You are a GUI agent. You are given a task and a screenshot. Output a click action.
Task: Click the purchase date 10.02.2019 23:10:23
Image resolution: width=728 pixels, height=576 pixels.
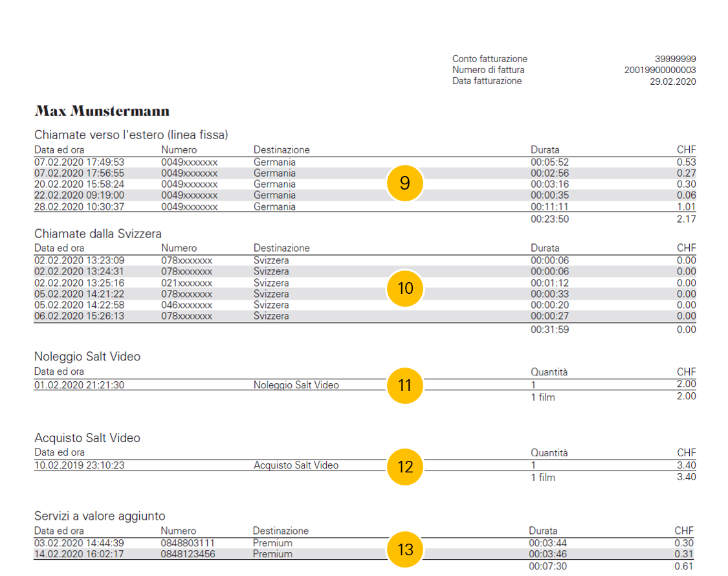pyautogui.click(x=79, y=465)
